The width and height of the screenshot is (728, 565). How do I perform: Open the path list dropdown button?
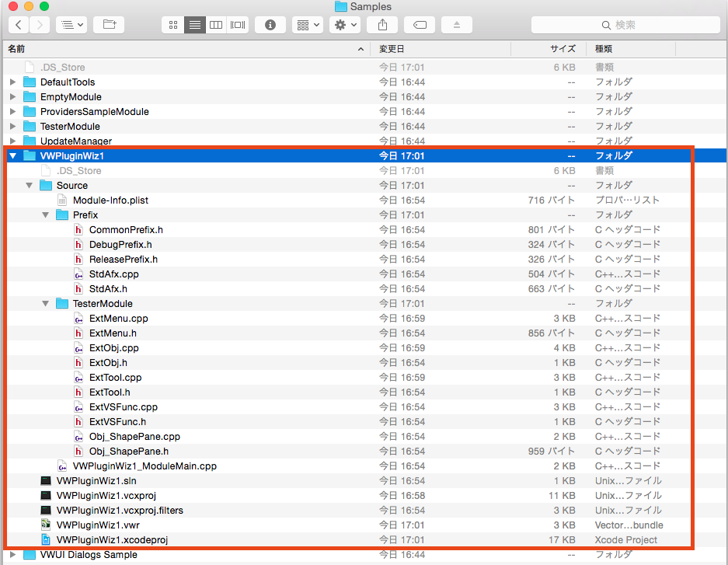point(71,25)
